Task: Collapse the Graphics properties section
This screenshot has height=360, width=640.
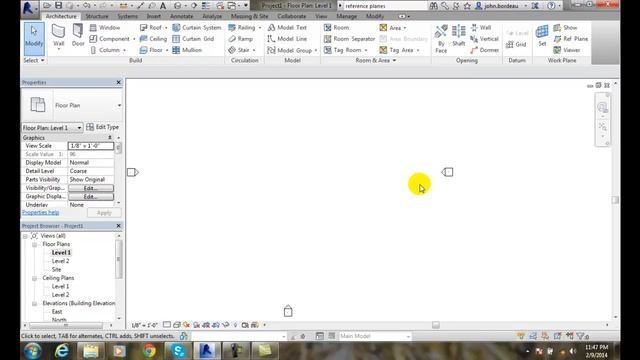Action: click(x=110, y=138)
